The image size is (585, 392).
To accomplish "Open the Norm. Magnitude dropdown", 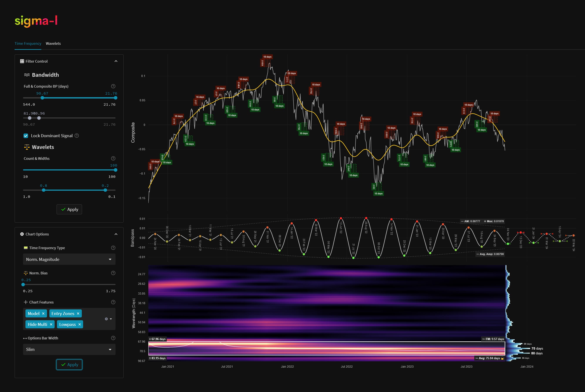I will pos(69,259).
